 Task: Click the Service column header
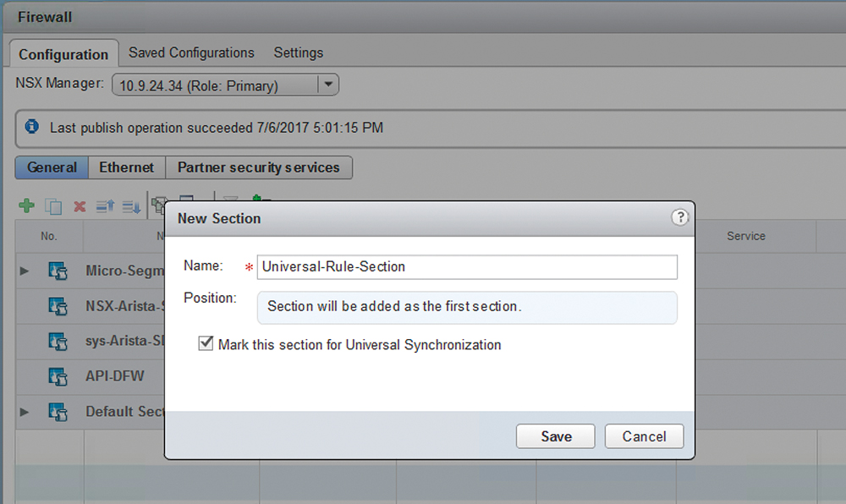click(x=745, y=236)
